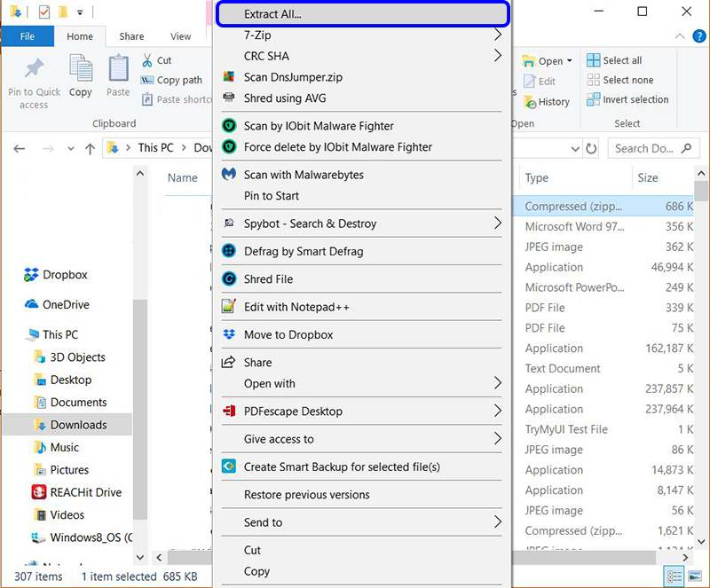The width and height of the screenshot is (710, 588).
Task: Click the Malwarebytes scan icon
Action: 229,175
